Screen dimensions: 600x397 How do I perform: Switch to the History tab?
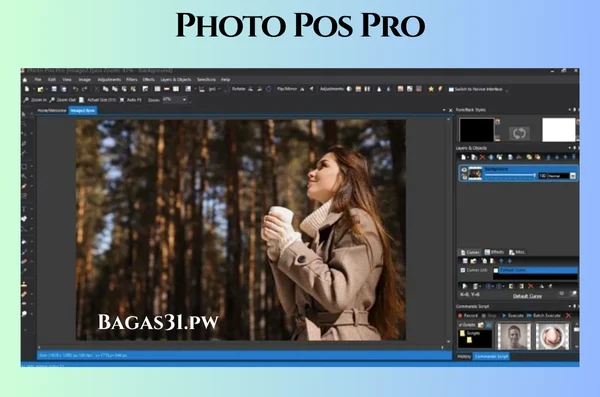[x=464, y=356]
